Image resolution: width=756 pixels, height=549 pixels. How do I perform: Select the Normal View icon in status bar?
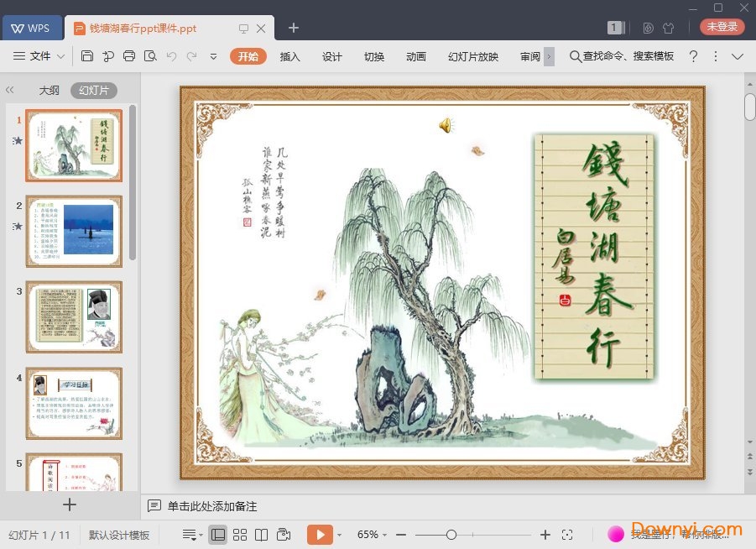pyautogui.click(x=218, y=534)
